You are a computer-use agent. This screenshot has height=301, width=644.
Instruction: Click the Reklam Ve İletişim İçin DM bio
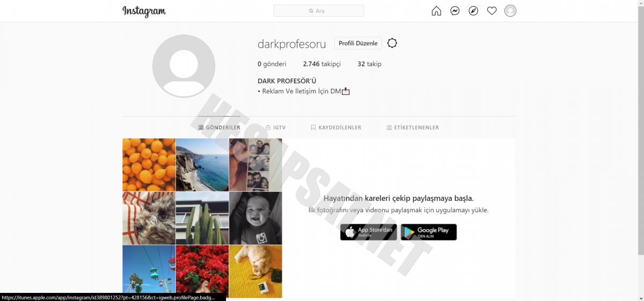coord(304,91)
